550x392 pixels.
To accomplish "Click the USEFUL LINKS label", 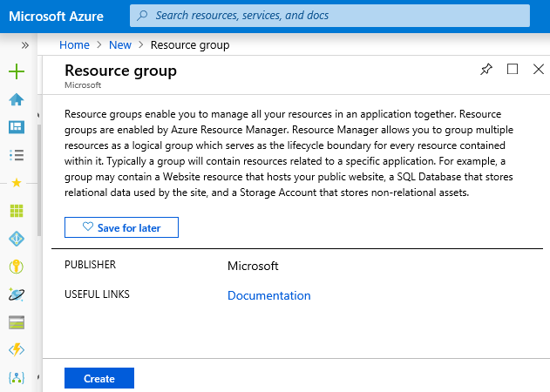I will coord(97,294).
